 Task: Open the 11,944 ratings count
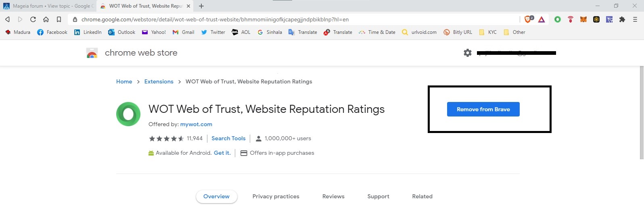click(194, 138)
